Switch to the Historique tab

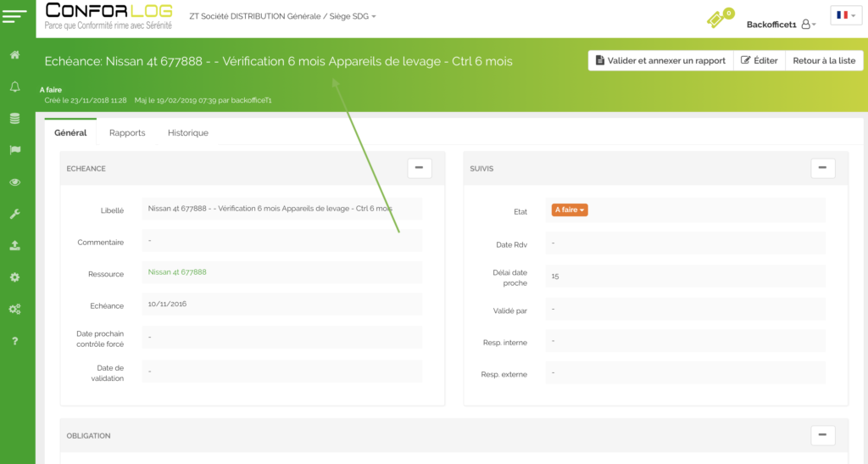point(187,133)
